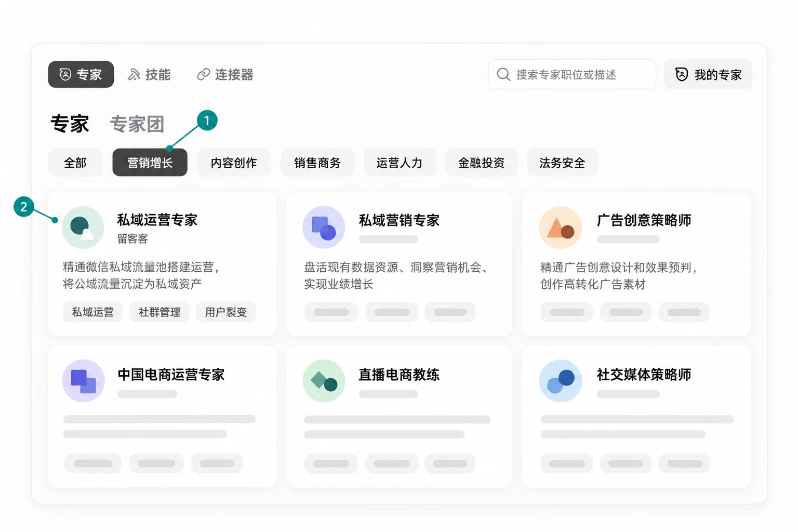Screen dimensions: 798x532
Task: Filter experts by 内容创作
Action: click(234, 163)
